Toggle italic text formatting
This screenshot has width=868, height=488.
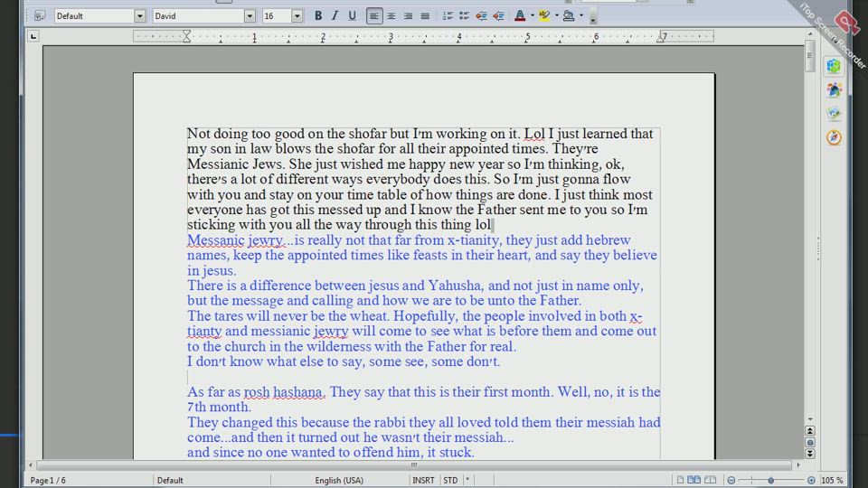pyautogui.click(x=335, y=16)
